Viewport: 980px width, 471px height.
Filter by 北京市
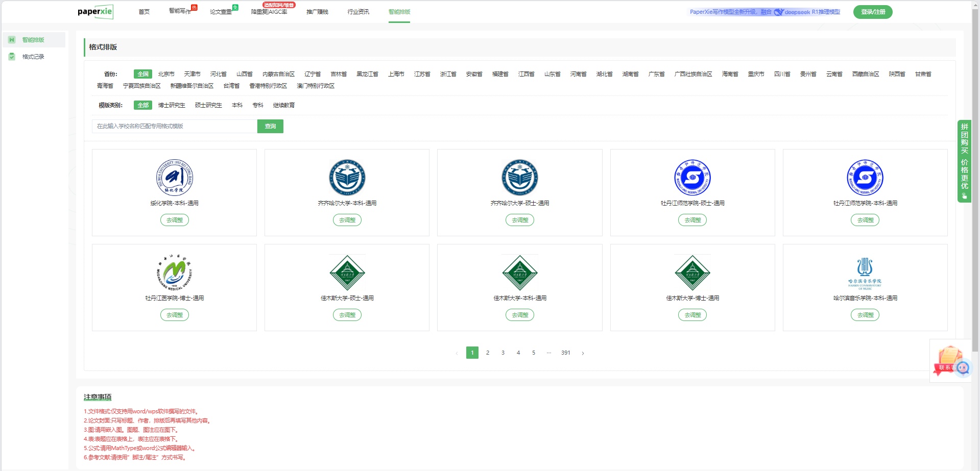pyautogui.click(x=166, y=74)
